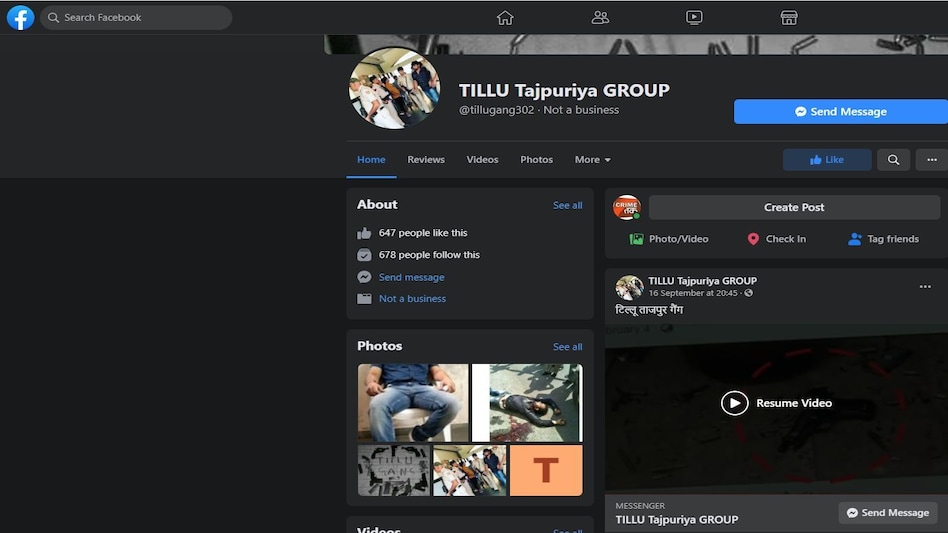The image size is (948, 533).
Task: Click the Create Post button
Action: click(794, 207)
